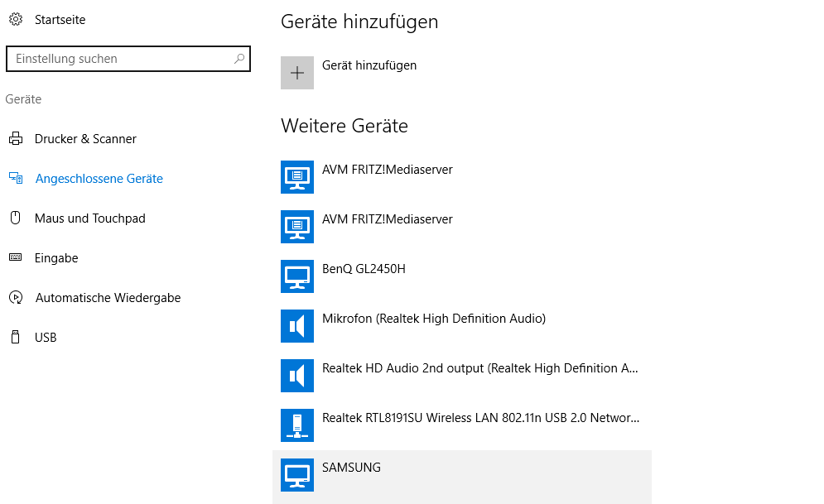Click the Realtek Wireless LAN adapter icon
The image size is (824, 504).
[x=297, y=425]
